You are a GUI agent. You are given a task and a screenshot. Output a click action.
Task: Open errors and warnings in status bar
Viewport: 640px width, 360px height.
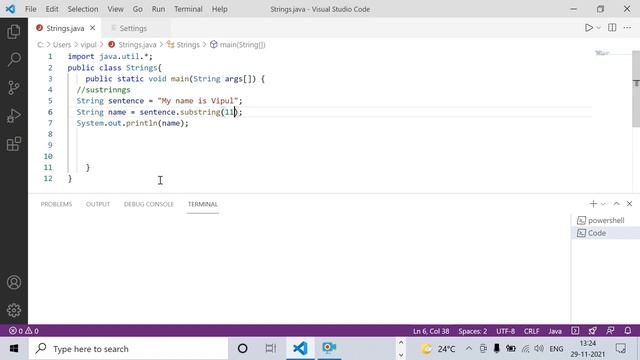pyautogui.click(x=24, y=331)
